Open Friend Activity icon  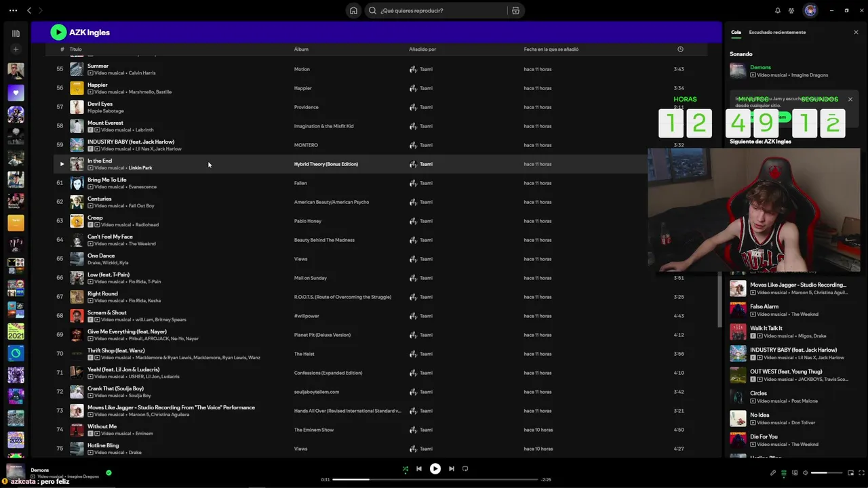pos(791,10)
